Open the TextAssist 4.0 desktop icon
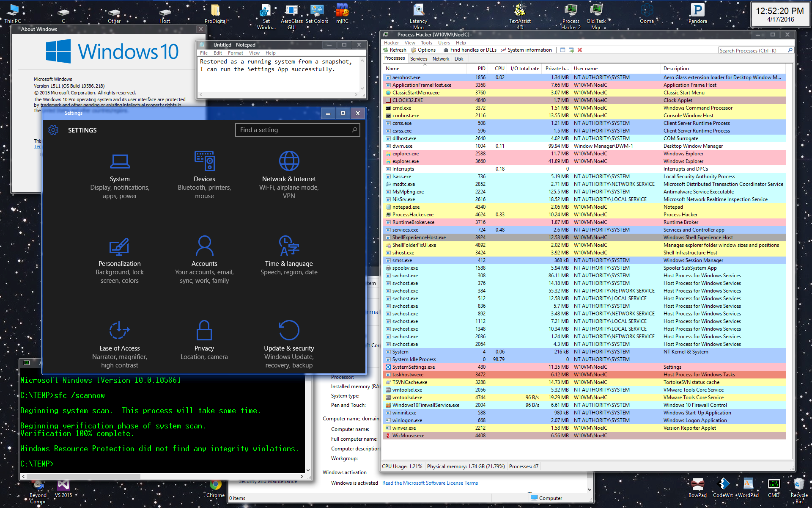This screenshot has height=508, width=812. point(520,17)
